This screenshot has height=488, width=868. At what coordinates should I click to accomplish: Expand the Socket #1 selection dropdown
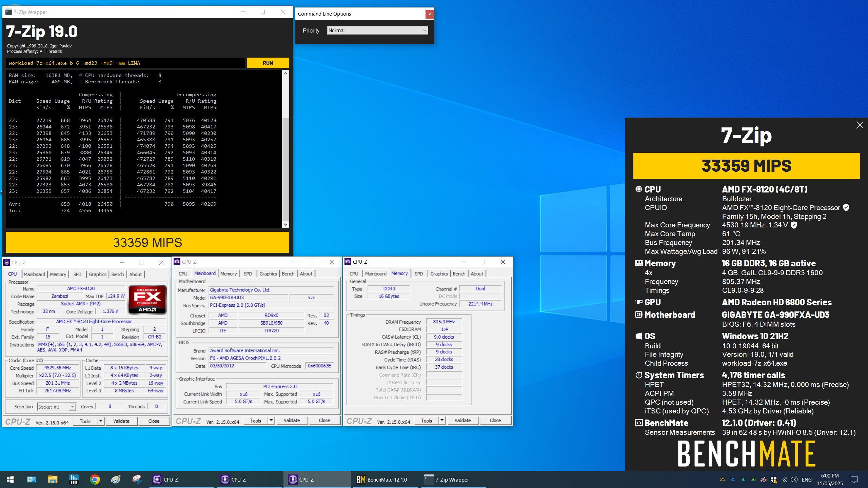pos(57,407)
